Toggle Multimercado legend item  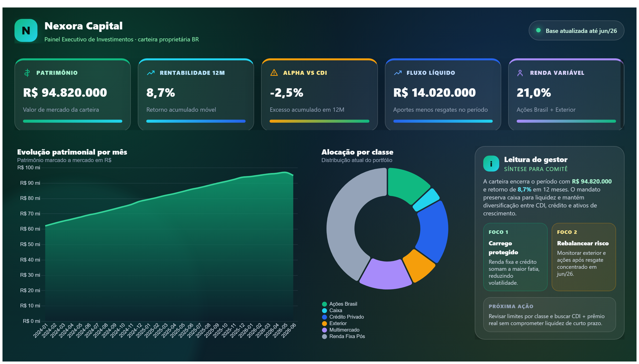coord(341,330)
